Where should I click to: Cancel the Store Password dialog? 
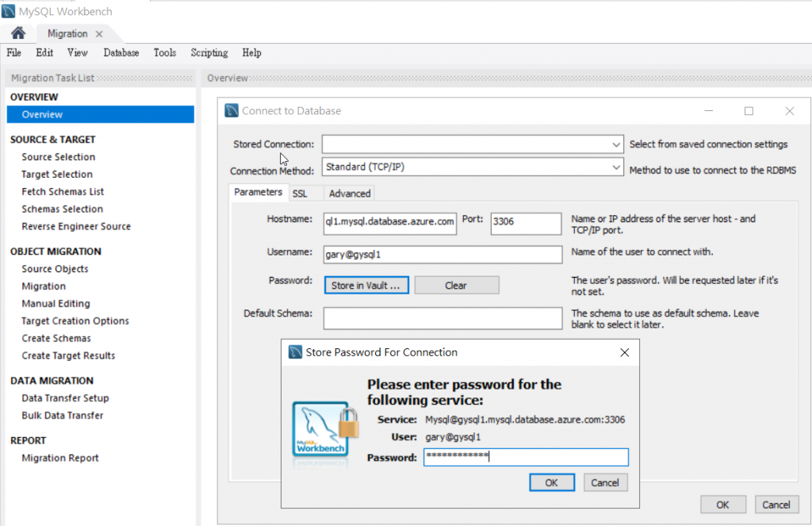pyautogui.click(x=605, y=482)
